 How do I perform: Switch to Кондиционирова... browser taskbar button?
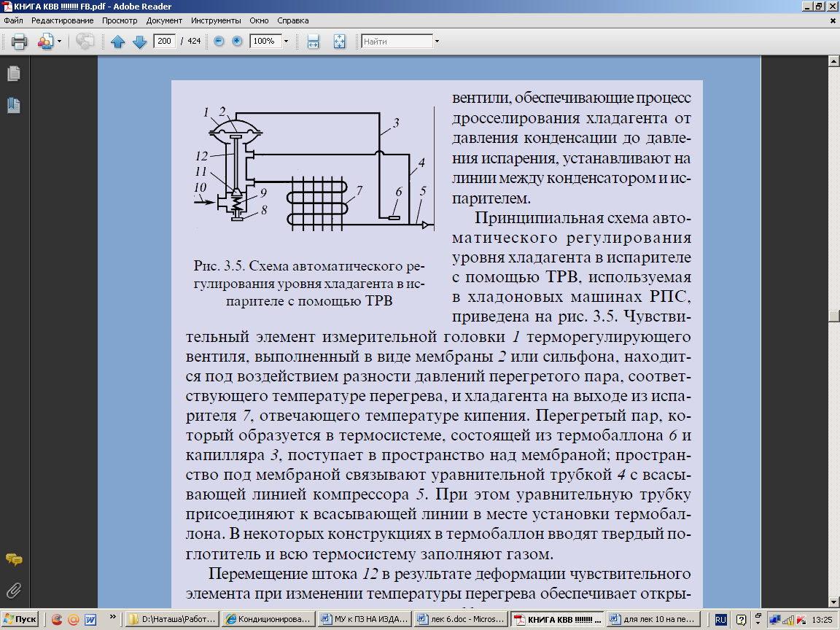[x=268, y=619]
